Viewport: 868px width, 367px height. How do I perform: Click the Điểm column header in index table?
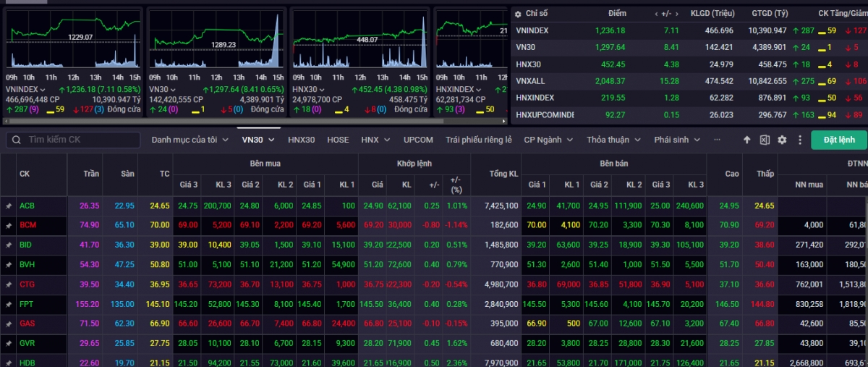tap(617, 14)
